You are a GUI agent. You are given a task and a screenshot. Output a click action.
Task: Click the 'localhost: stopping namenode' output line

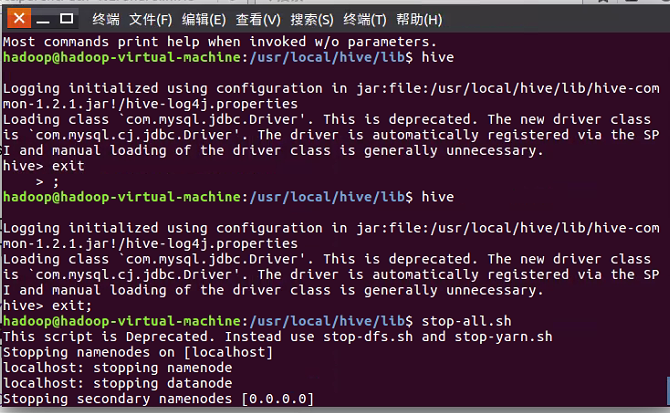coord(118,368)
